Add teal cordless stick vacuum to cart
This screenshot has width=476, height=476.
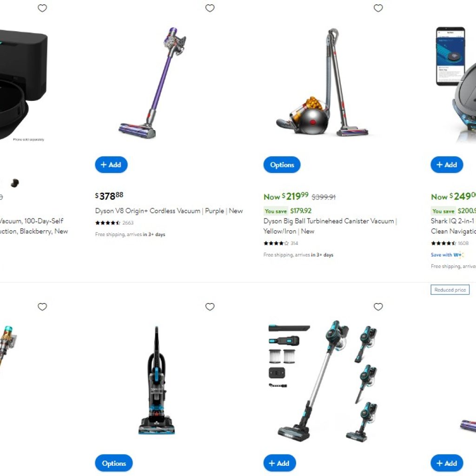(279, 463)
